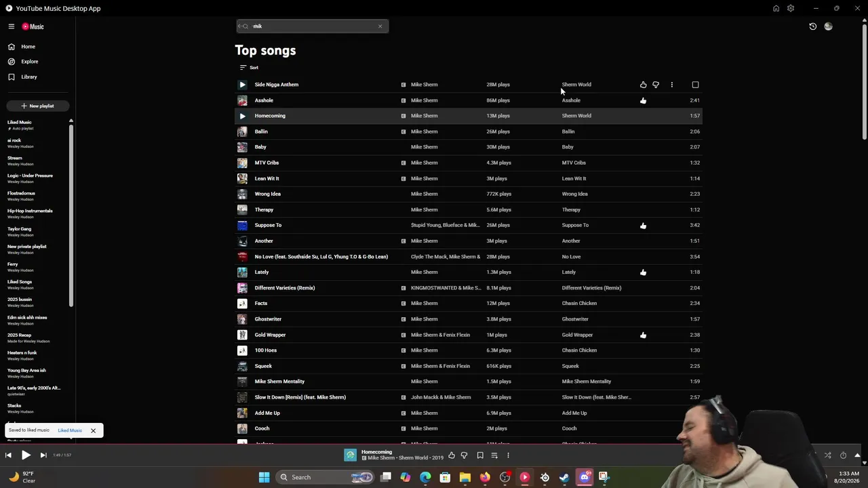Skip to previous track
868x488 pixels.
click(x=8, y=455)
